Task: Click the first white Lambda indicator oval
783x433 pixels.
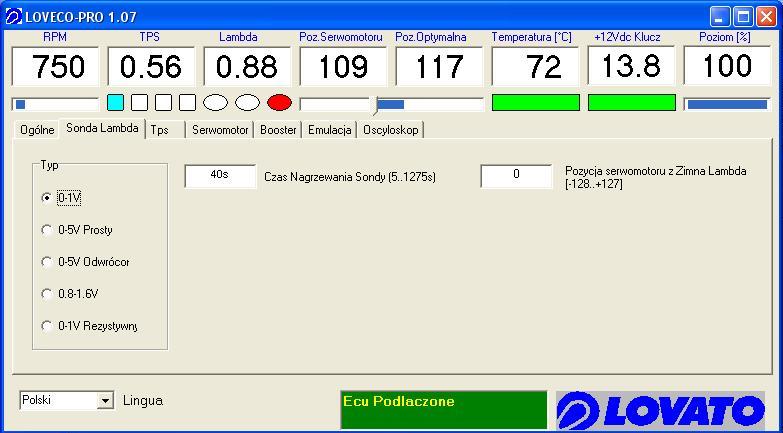Action: coord(216,102)
